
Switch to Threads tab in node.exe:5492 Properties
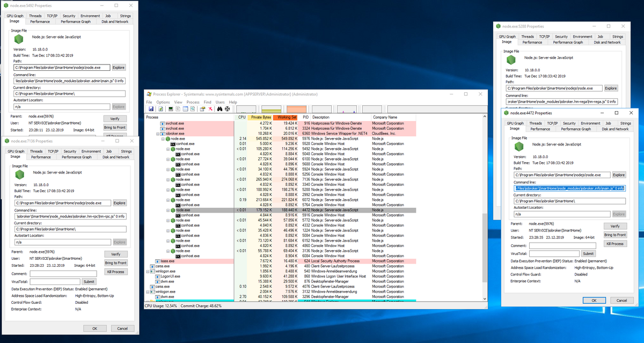(x=35, y=16)
